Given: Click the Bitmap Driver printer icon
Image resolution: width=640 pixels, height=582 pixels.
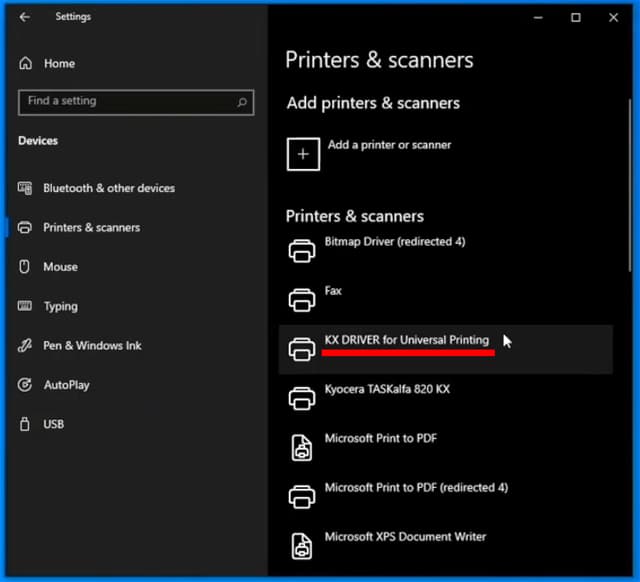Looking at the screenshot, I should click(x=302, y=251).
